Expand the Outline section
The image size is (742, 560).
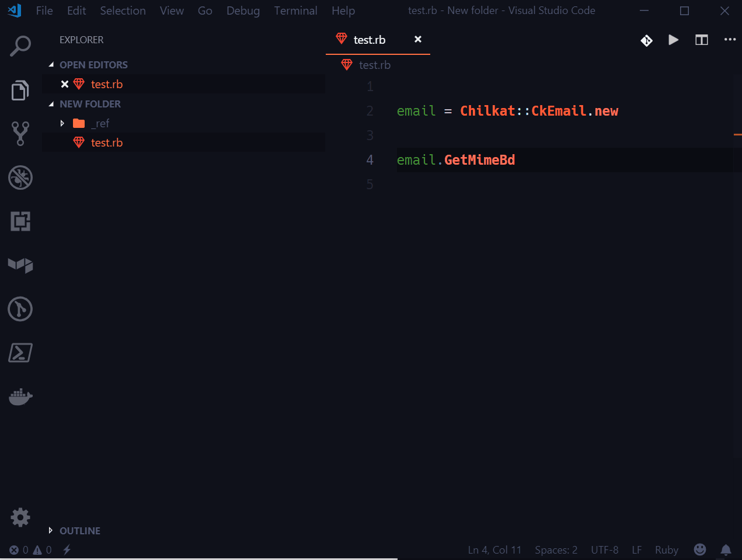click(x=51, y=531)
